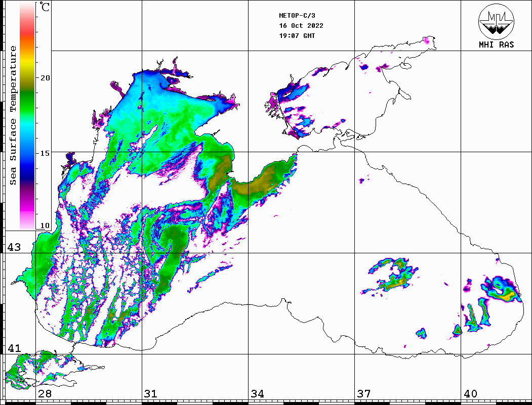Click the '19:07 GMT' time text
This screenshot has width=532, height=405.
point(297,35)
